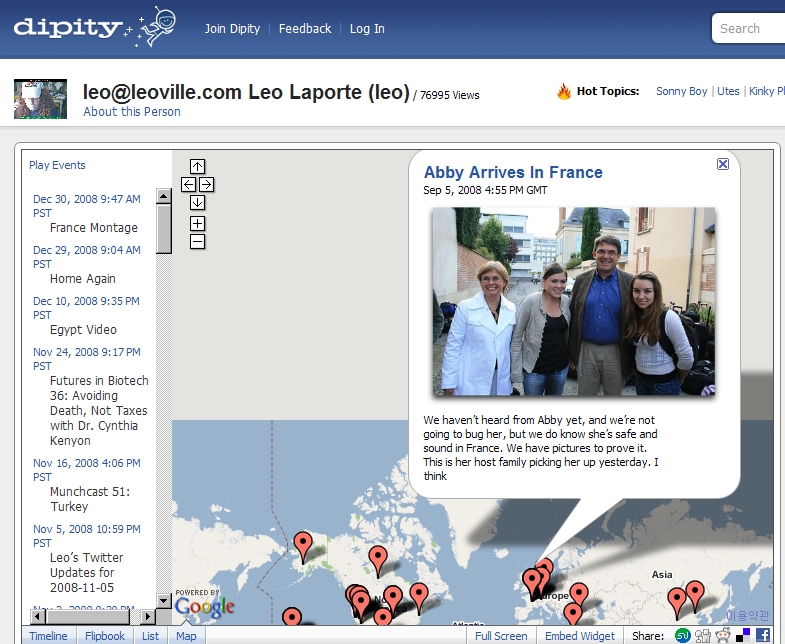Open the Feedback link
The width and height of the screenshot is (785, 644).
point(305,29)
